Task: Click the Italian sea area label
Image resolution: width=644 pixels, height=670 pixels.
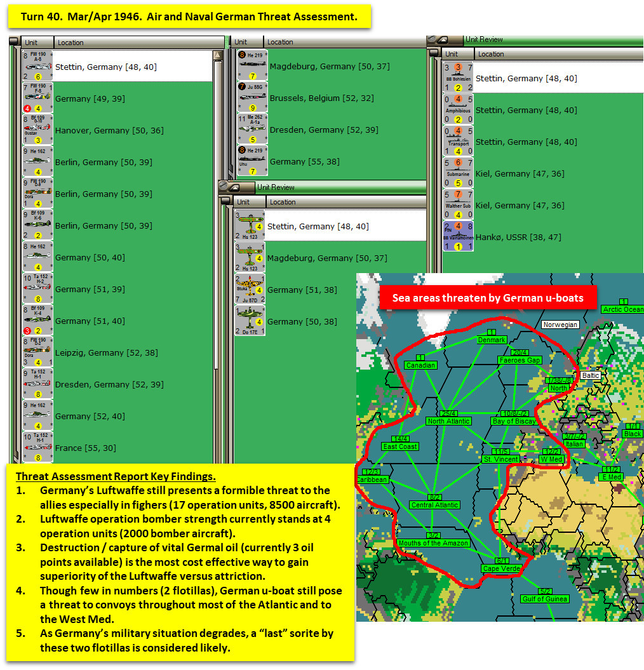Action: click(574, 443)
